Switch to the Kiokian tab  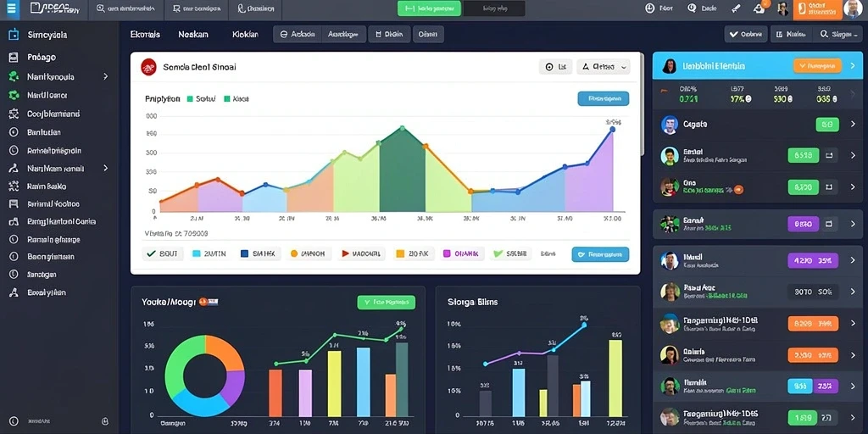[x=245, y=34]
